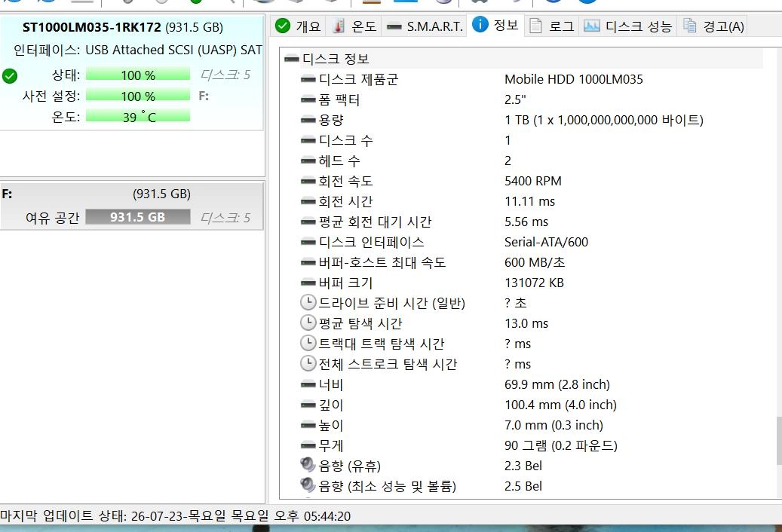Open the 경고(A) tab

(x=713, y=26)
